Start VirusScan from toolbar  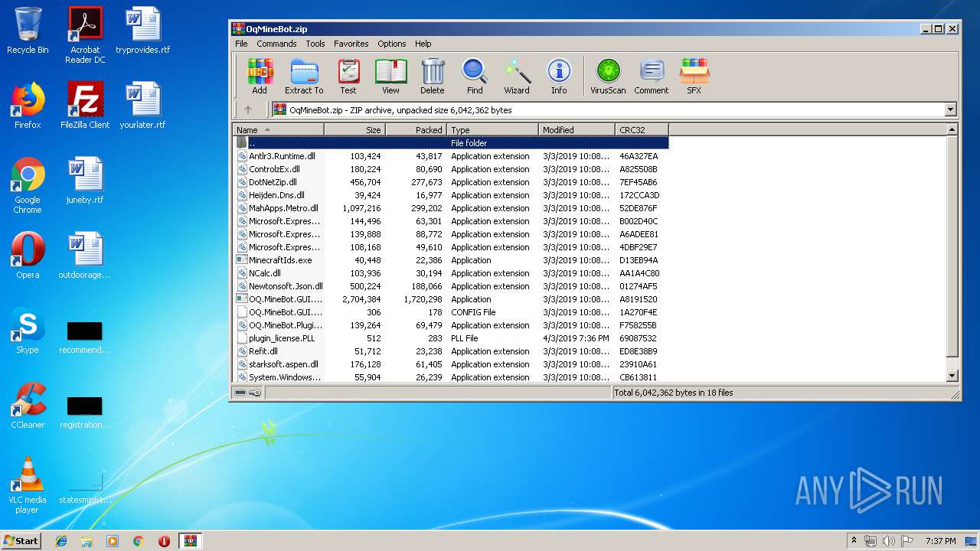click(608, 77)
